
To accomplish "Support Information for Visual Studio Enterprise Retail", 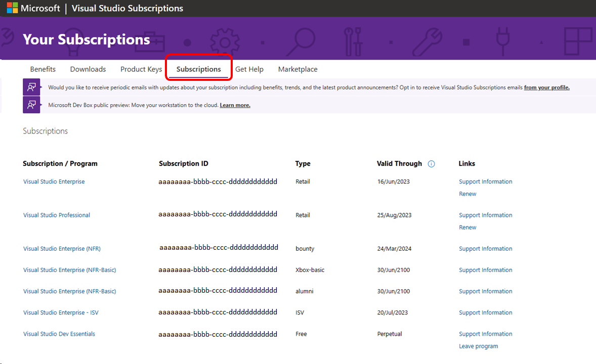I will coord(485,181).
